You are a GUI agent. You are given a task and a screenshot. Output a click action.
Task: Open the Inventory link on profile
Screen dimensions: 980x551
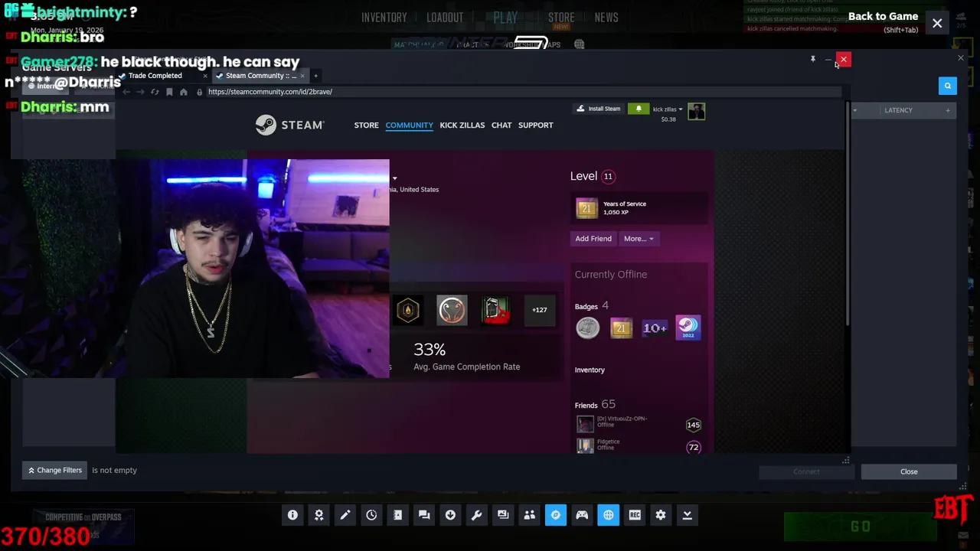coord(590,370)
